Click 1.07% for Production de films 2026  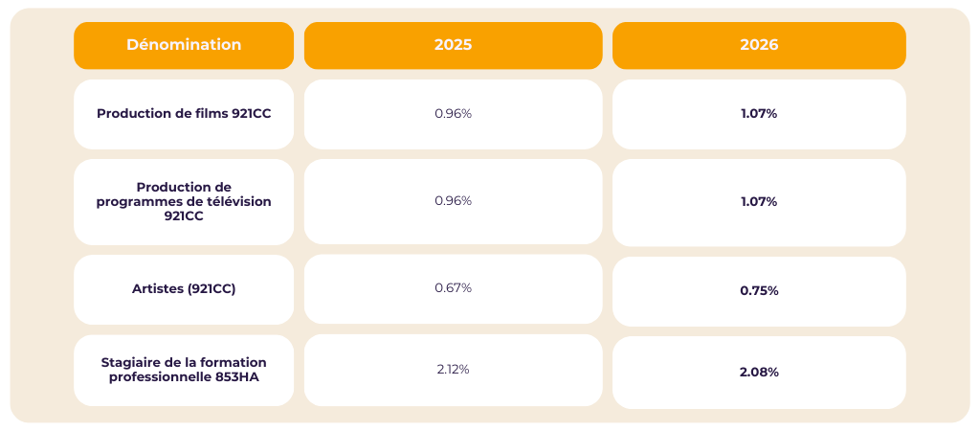[x=759, y=113]
